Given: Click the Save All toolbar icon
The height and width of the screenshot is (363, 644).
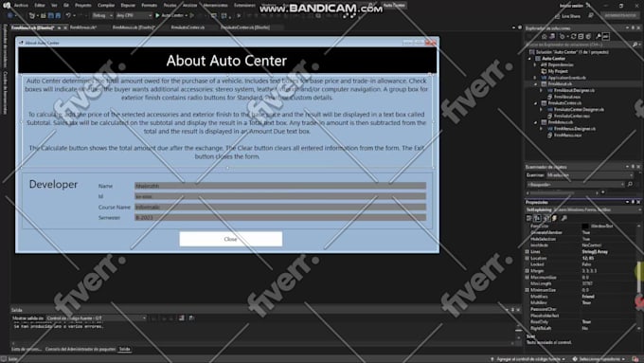Looking at the screenshot, I should 58,15.
